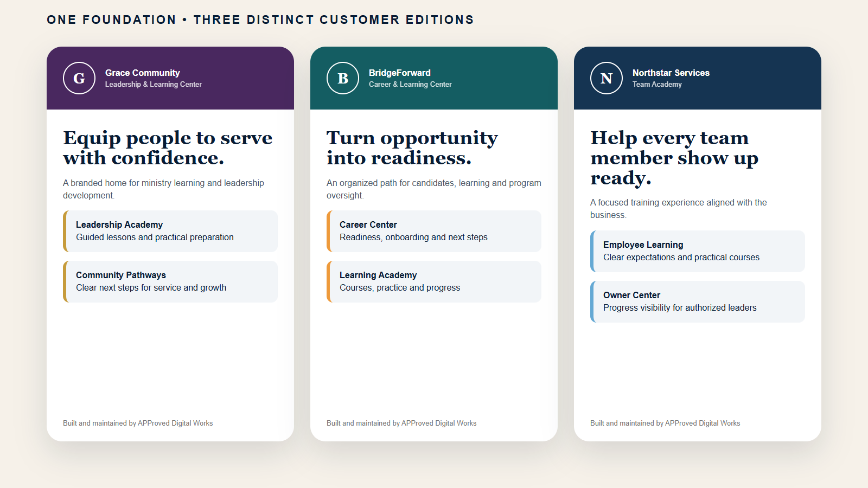Open the Community Pathways card

(x=170, y=281)
